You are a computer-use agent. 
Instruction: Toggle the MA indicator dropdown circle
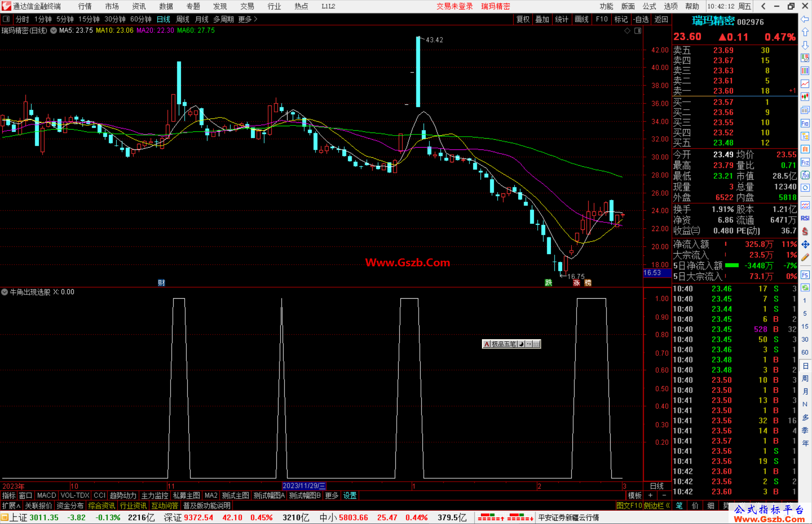coord(54,30)
